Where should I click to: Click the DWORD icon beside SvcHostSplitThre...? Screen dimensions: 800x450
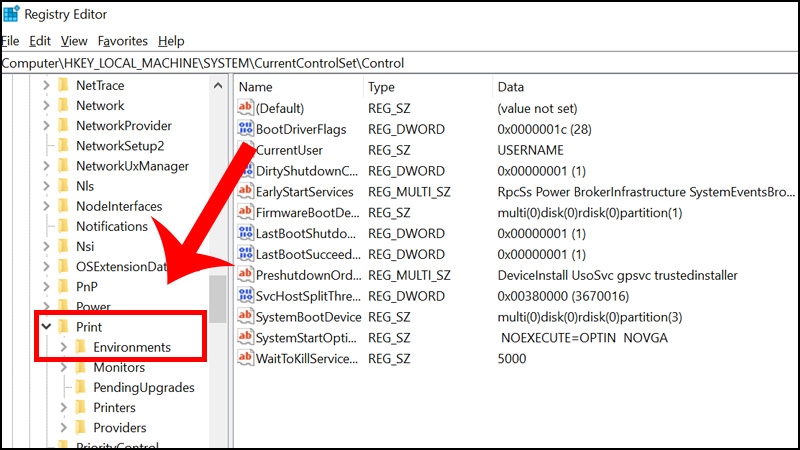(x=245, y=295)
